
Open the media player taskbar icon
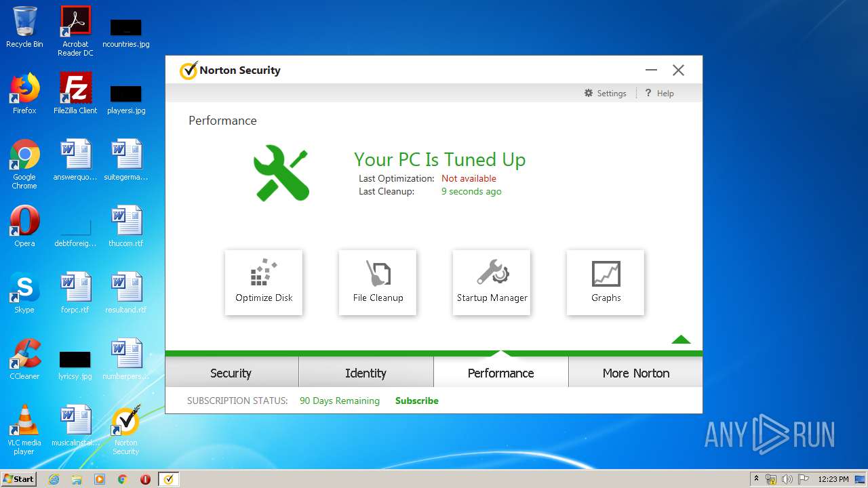pos(100,479)
